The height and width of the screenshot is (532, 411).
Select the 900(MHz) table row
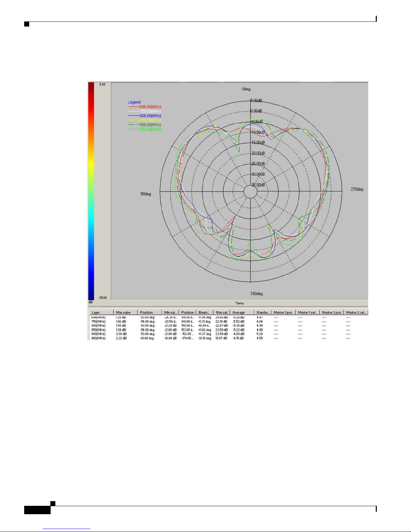(x=98, y=334)
